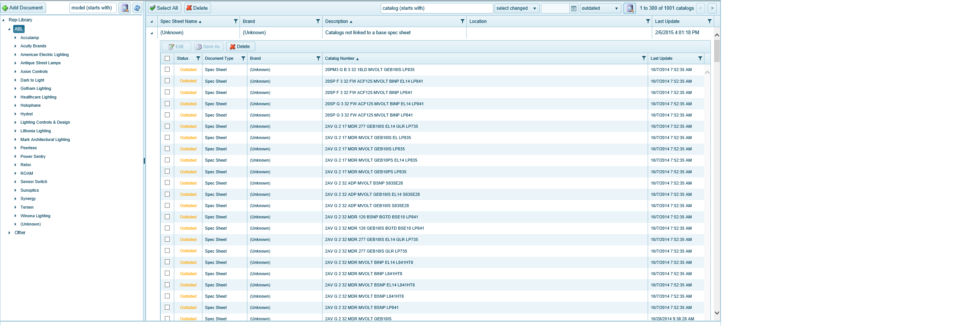The image size is (980, 330).
Task: Focus the model (starts with) field
Action: [93, 8]
